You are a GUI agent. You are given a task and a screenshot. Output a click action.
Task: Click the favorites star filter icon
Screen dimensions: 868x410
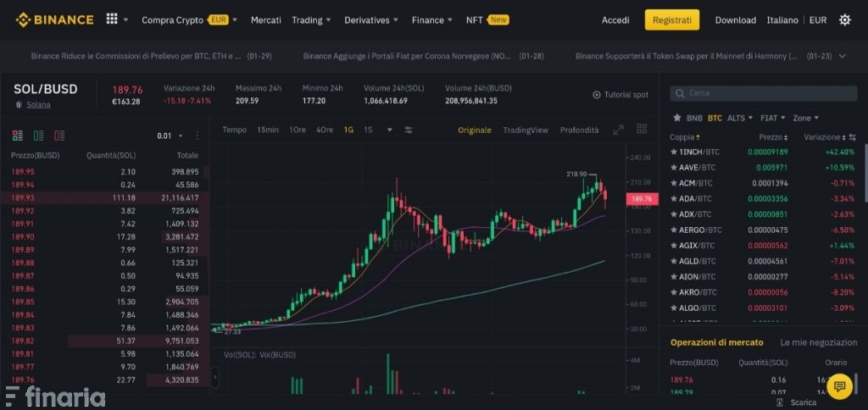tap(676, 118)
